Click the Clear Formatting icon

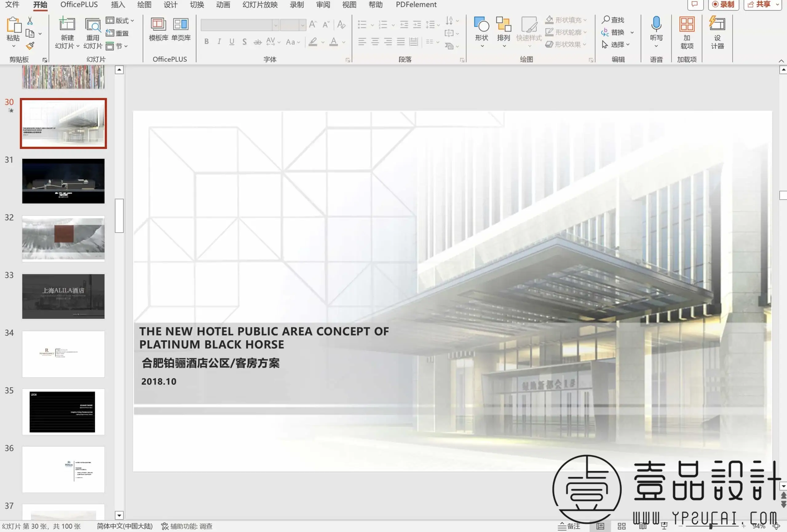341,24
